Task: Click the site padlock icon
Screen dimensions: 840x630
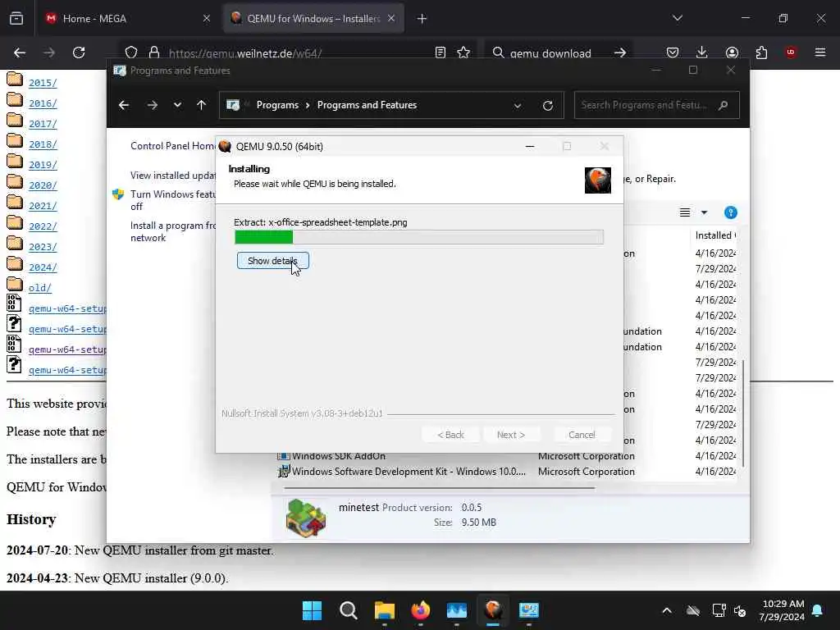Action: (154, 52)
